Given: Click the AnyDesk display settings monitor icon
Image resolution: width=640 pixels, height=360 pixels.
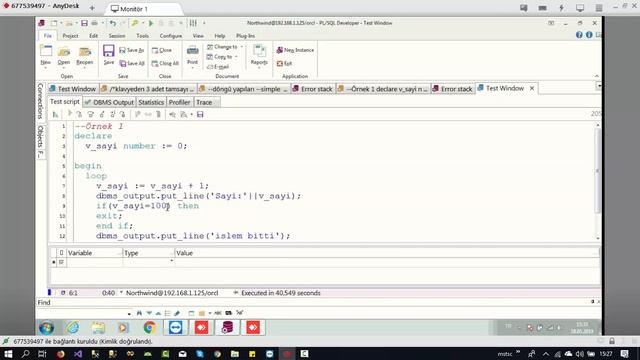Looking at the screenshot, I should click(580, 8).
